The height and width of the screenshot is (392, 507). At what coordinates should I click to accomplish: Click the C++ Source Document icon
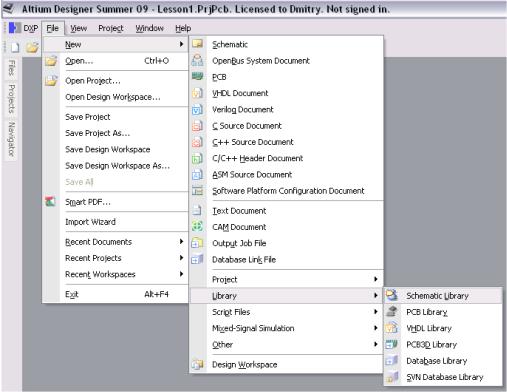[x=197, y=142]
